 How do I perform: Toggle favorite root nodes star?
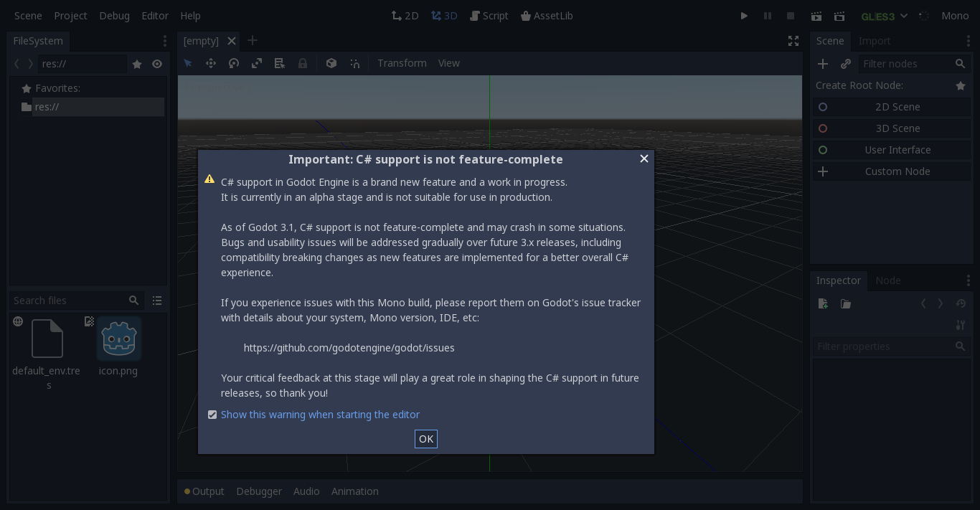pos(961,85)
